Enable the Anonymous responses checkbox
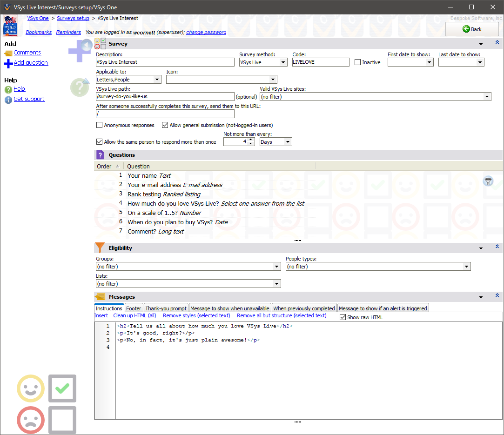The image size is (504, 435). [x=99, y=125]
